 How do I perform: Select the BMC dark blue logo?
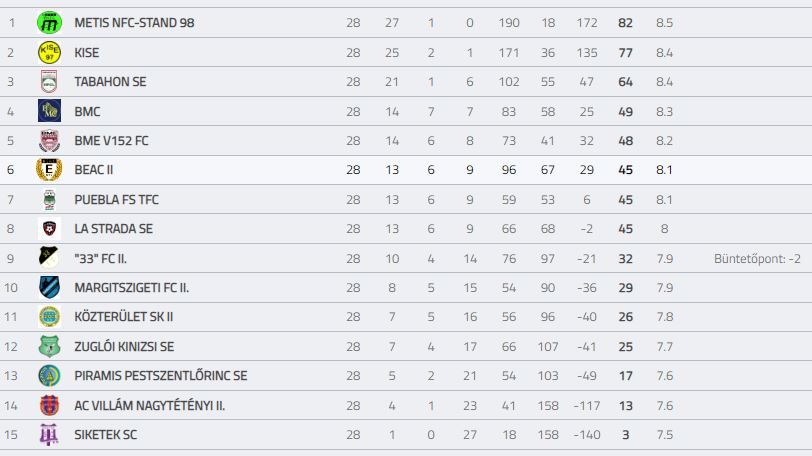[49, 111]
